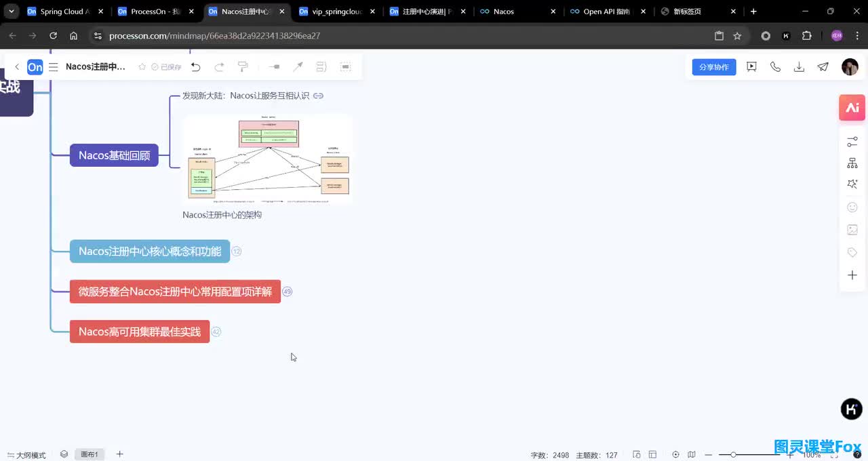Insert an image from sidebar icon

tap(852, 230)
